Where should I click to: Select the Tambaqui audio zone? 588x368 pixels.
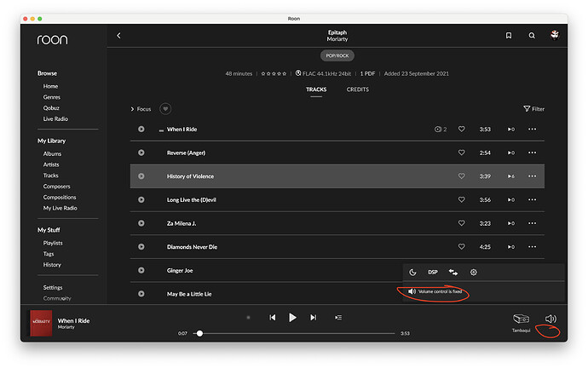[x=522, y=322]
